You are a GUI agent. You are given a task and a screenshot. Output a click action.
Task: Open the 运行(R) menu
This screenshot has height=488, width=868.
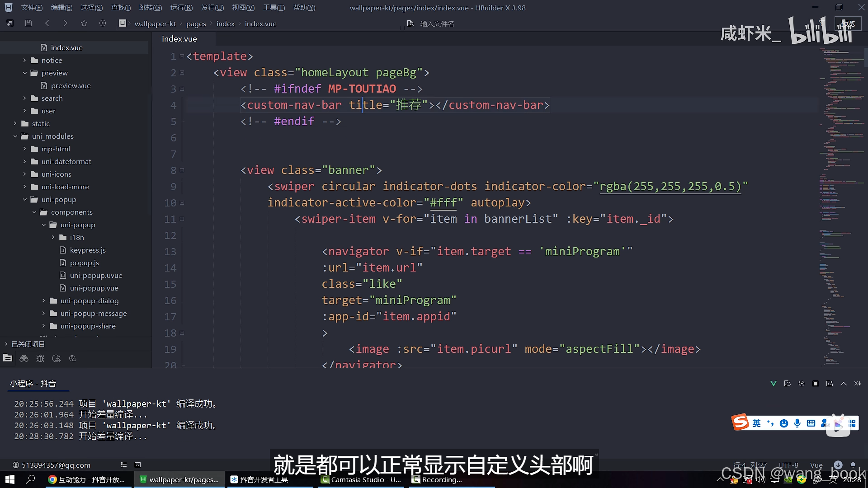click(x=181, y=8)
